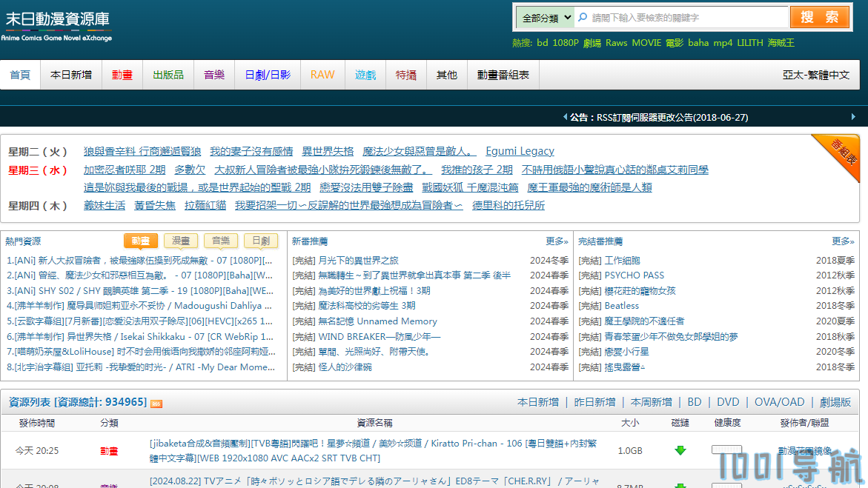Switch hot resources to 漫畫
The height and width of the screenshot is (488, 868).
pos(181,241)
